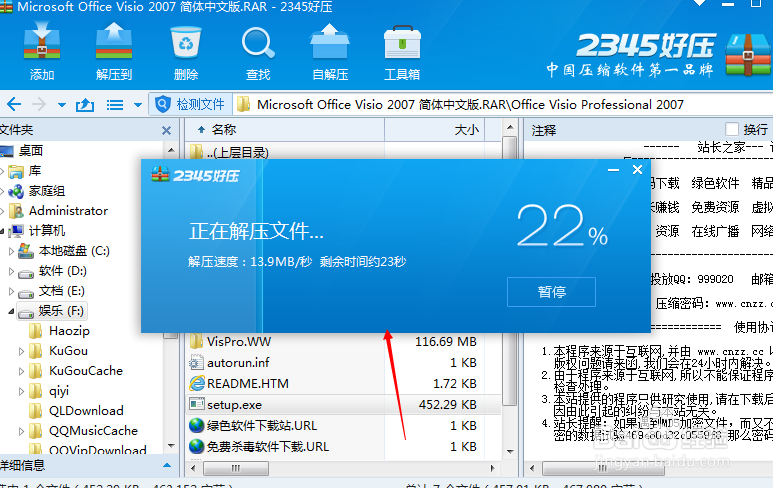Collapse 娱乐 (F:) tree node
The width and height of the screenshot is (773, 488).
pos(11,311)
